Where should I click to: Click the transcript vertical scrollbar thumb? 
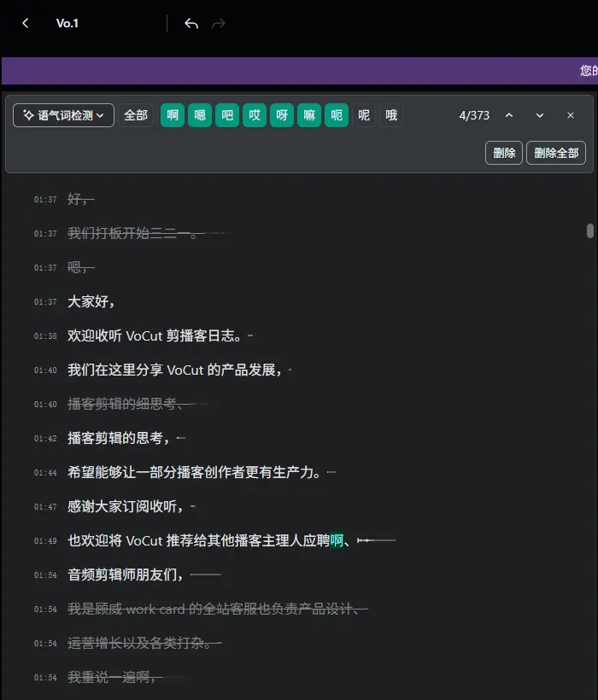click(589, 230)
